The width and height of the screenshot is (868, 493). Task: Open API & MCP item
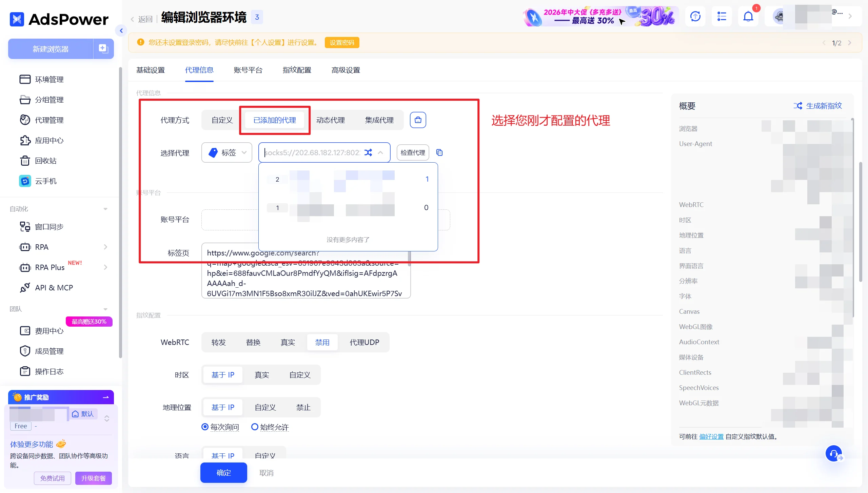tap(46, 288)
